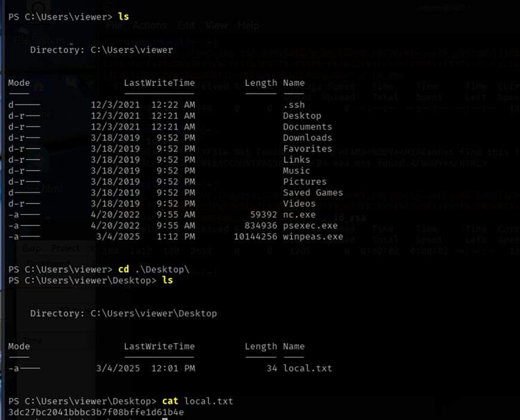Open the File menu behind the terminal
This screenshot has width=520, height=420.
(115, 26)
